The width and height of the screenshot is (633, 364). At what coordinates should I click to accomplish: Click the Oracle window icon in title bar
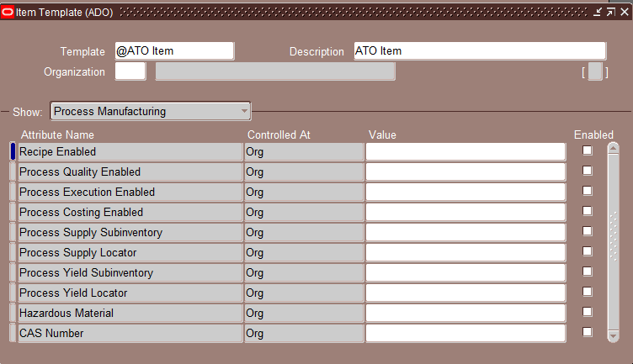(8, 12)
